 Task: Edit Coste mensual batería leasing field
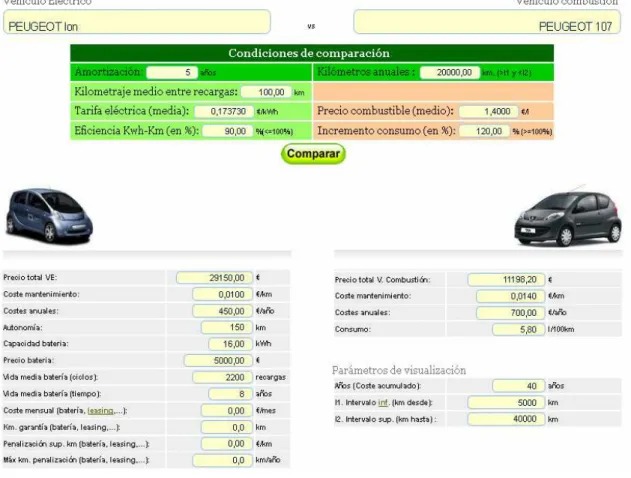pyautogui.click(x=227, y=411)
